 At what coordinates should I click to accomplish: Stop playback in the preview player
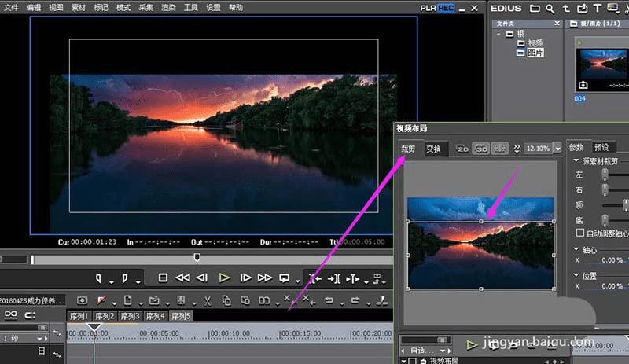[x=163, y=278]
